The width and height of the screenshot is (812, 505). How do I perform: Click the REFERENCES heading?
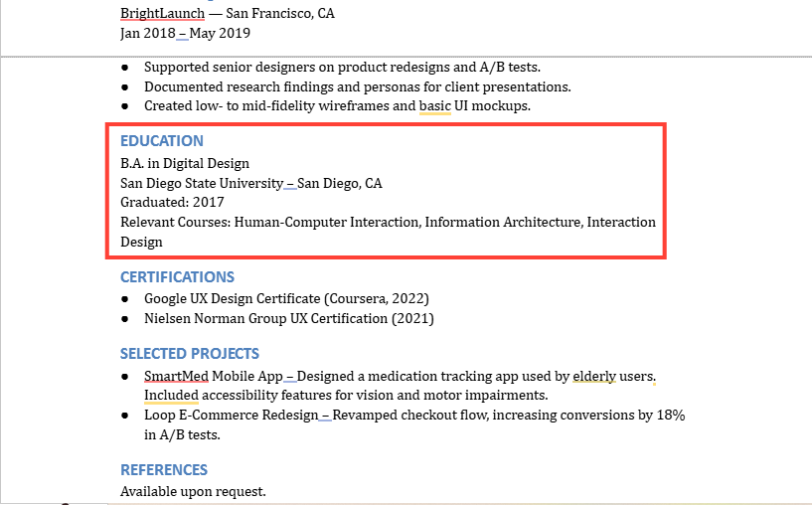164,470
